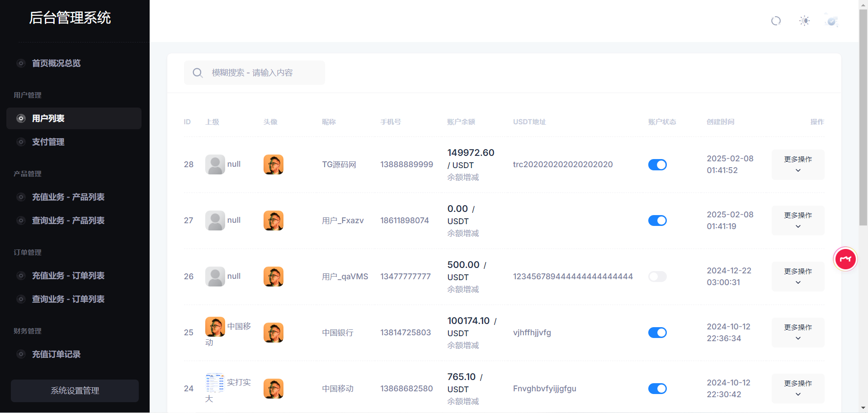This screenshot has width=868, height=413.
Task: Expand 更多操作 dropdown for user 26
Action: [797, 277]
